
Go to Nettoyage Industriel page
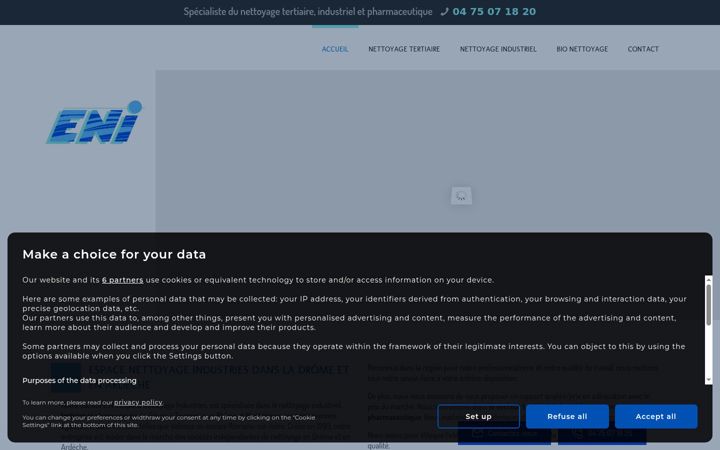[498, 49]
